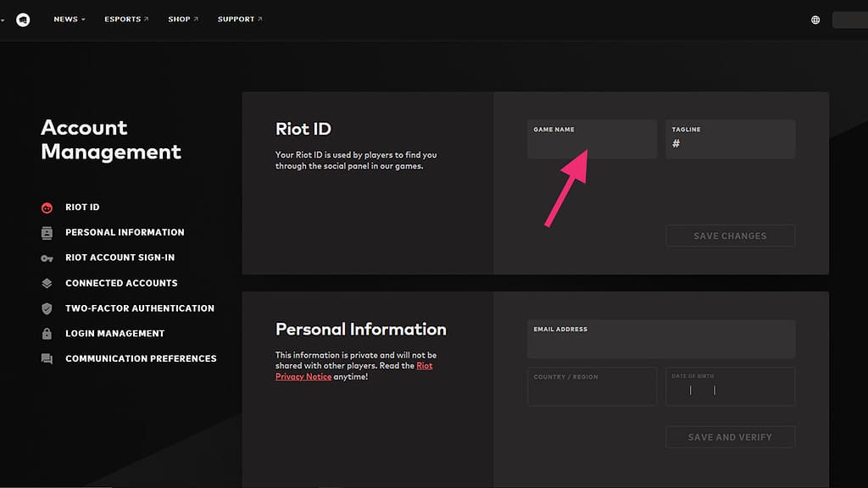Go to Two-Factor Authentication section
The image size is (868, 488).
(140, 308)
